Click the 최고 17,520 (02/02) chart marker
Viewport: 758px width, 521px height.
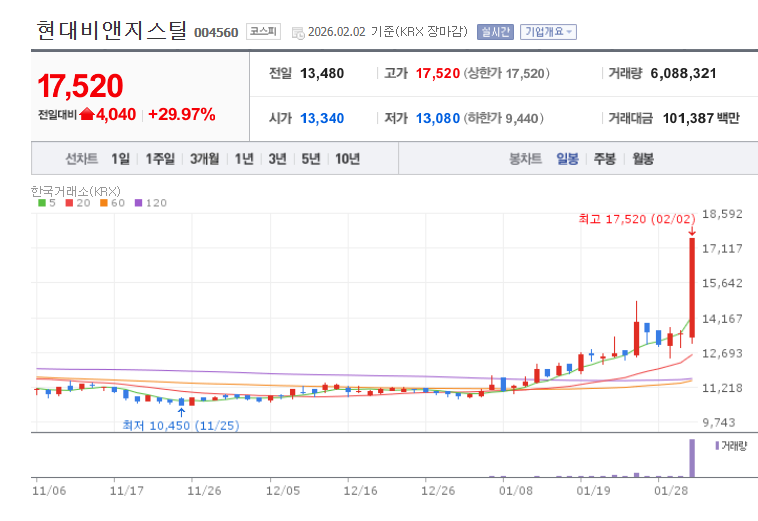(x=637, y=219)
